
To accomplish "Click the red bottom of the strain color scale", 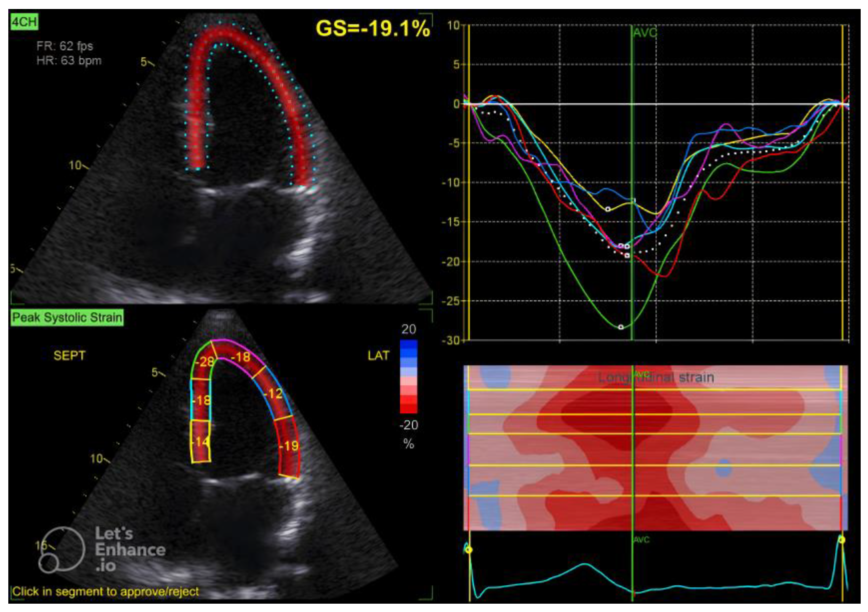I will pos(408,409).
